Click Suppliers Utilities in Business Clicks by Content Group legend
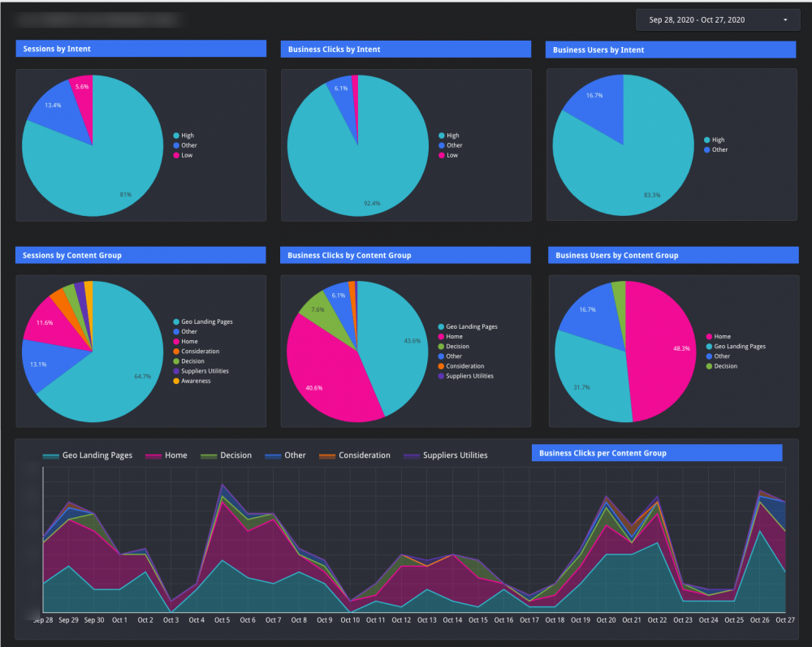Viewport: 812px width, 647px height. (465, 376)
